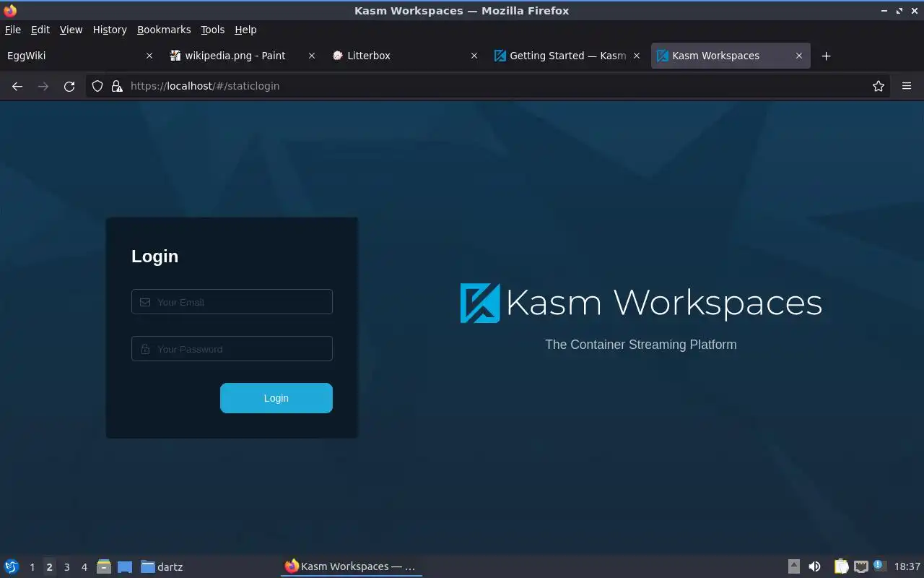
Task: View site security padlock info
Action: click(117, 86)
